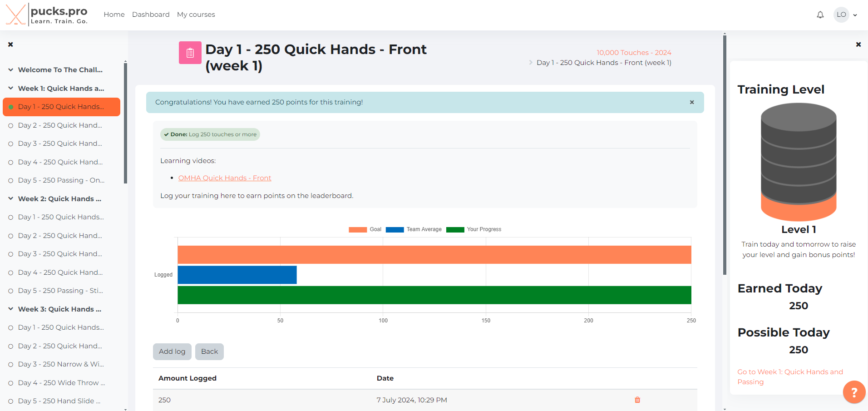868x411 pixels.
Task: Dismiss the congratulations notification banner
Action: pos(691,102)
